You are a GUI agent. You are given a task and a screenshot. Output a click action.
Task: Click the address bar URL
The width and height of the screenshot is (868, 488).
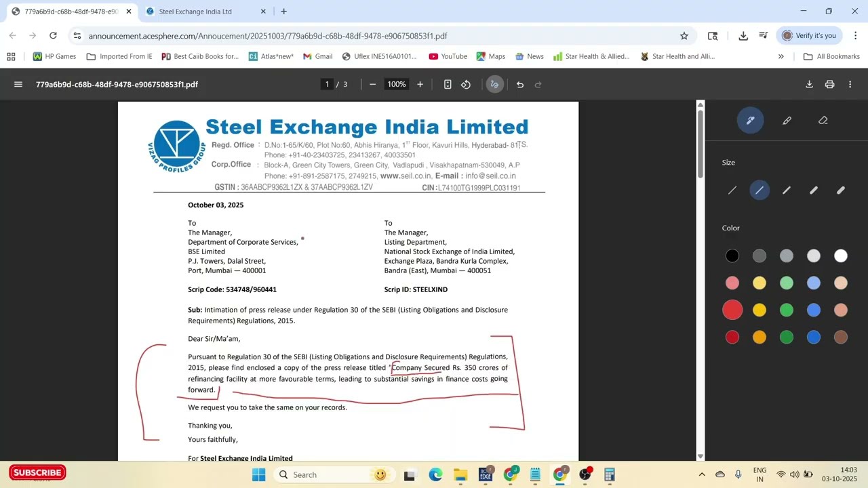[x=267, y=36]
